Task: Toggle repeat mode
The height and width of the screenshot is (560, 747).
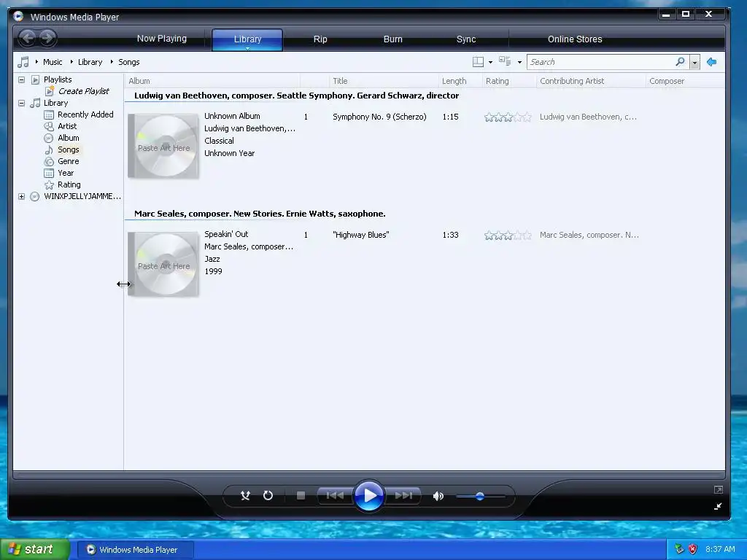Action: [x=268, y=496]
